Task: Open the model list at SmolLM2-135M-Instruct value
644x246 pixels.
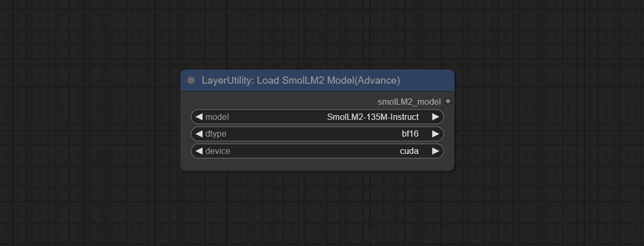Action: coord(372,117)
